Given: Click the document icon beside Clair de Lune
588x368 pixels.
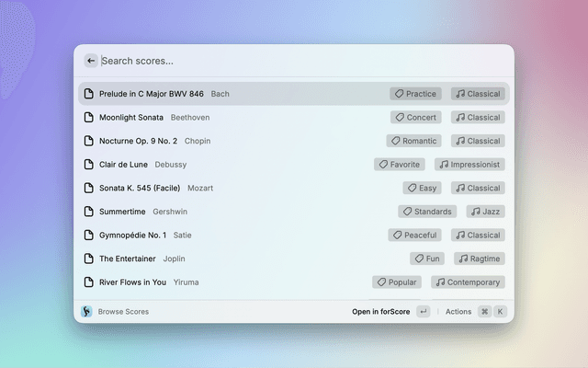Looking at the screenshot, I should [x=90, y=165].
